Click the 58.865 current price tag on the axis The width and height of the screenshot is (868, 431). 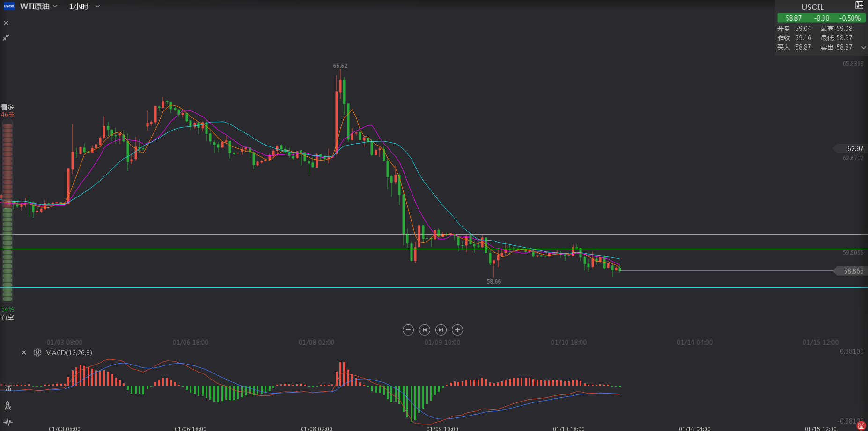(852, 271)
